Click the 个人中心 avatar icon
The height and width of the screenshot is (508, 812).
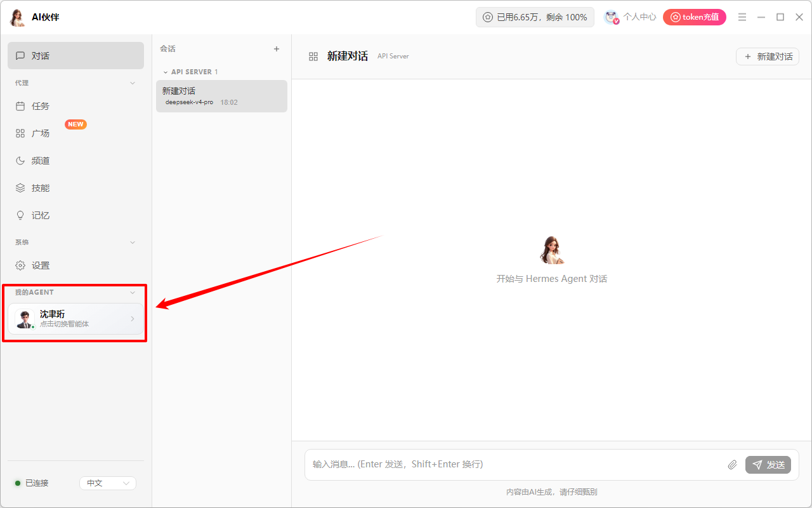point(612,17)
